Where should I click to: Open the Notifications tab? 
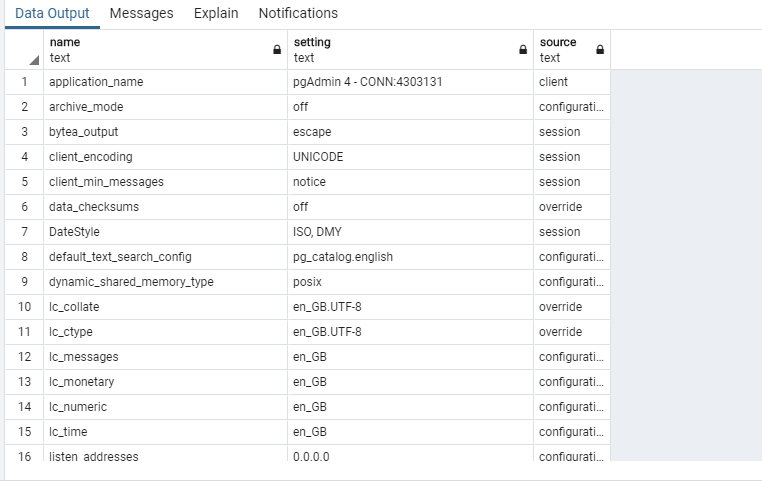pyautogui.click(x=298, y=14)
